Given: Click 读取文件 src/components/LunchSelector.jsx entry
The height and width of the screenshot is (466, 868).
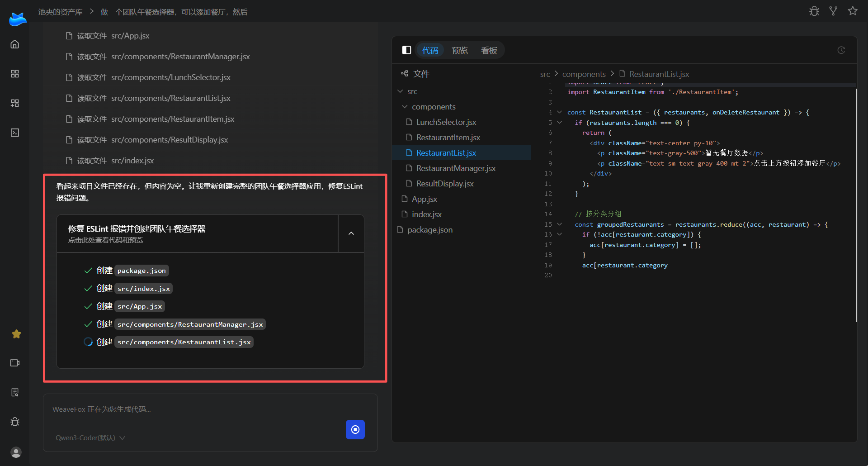Looking at the screenshot, I should point(148,77).
